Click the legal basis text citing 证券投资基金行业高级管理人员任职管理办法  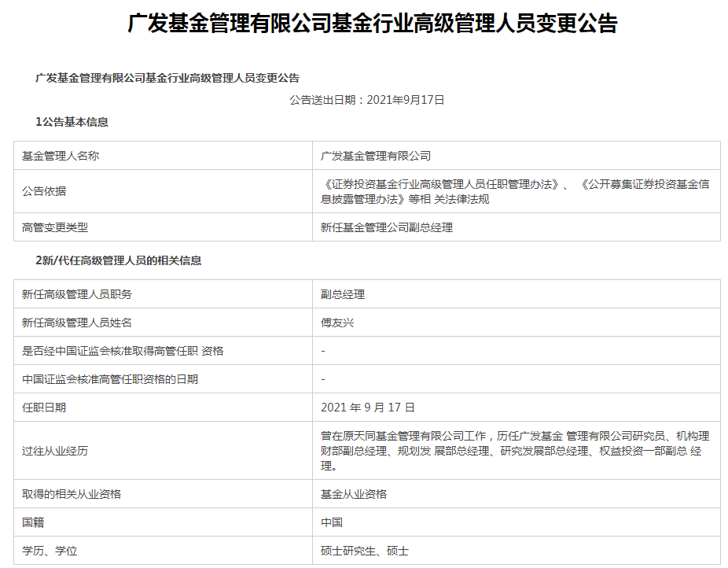pyautogui.click(x=515, y=191)
